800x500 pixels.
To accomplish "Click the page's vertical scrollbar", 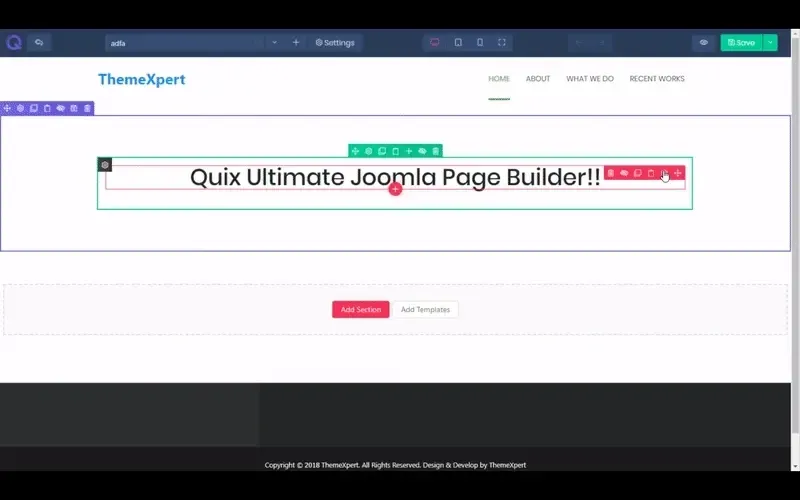I will tap(795, 235).
